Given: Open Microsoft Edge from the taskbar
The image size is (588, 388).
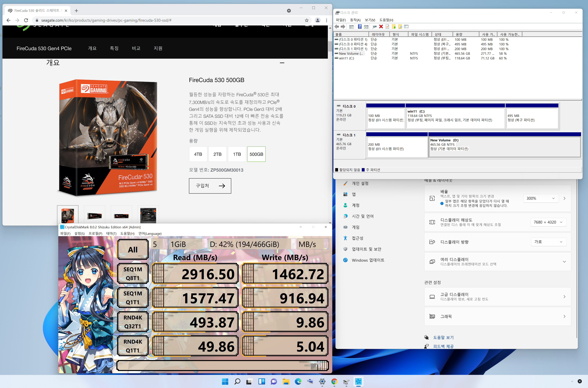Looking at the screenshot, I should [x=298, y=382].
